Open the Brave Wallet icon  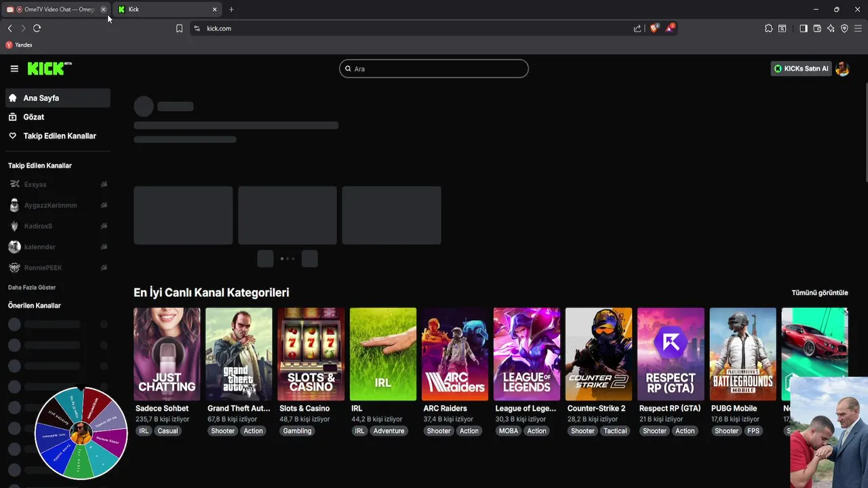(x=817, y=28)
